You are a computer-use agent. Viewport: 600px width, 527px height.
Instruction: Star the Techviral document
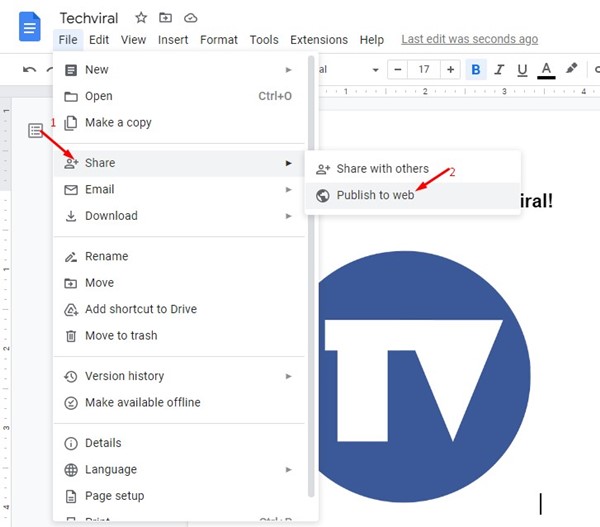pyautogui.click(x=141, y=18)
